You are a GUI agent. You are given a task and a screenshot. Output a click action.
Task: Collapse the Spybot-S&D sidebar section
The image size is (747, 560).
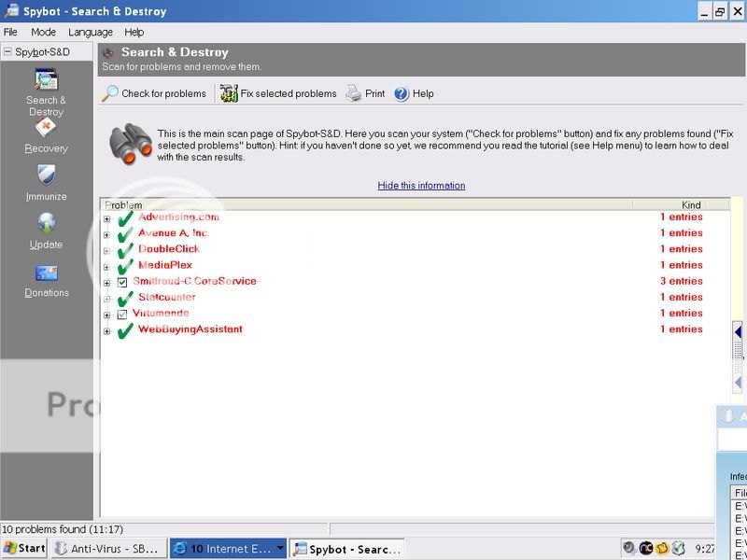pyautogui.click(x=7, y=51)
